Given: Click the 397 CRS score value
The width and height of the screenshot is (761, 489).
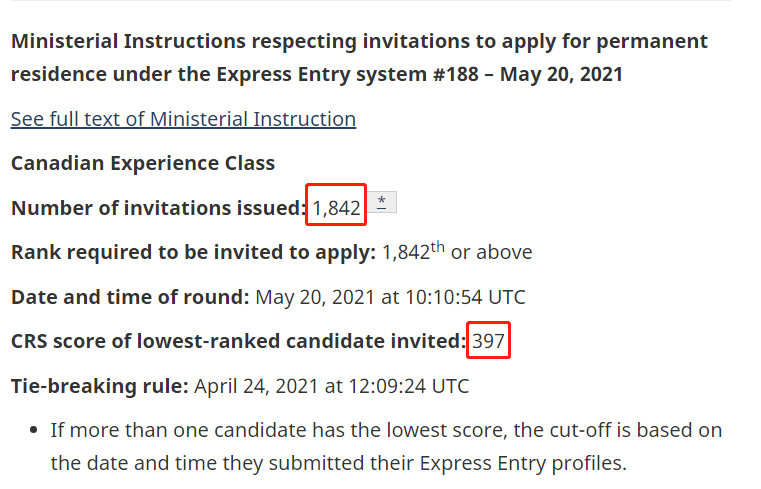Looking at the screenshot, I should coord(489,341).
